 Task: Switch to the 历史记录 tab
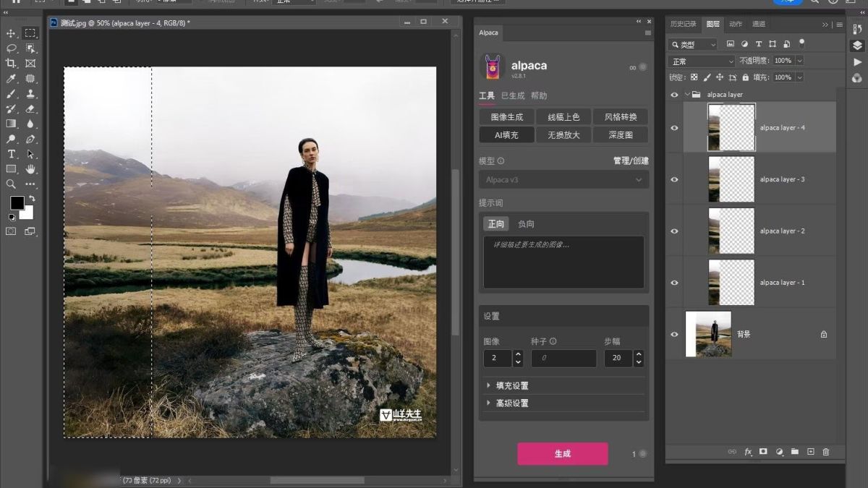[683, 24]
